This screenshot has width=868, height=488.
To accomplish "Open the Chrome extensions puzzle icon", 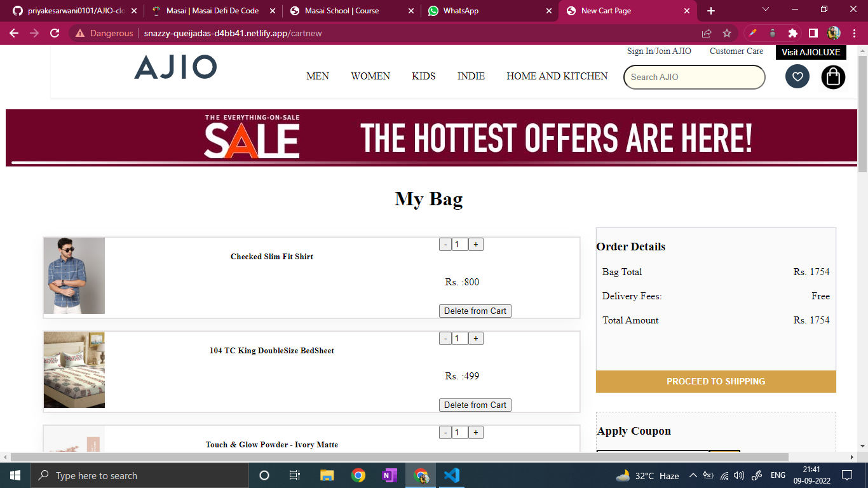I will [793, 33].
